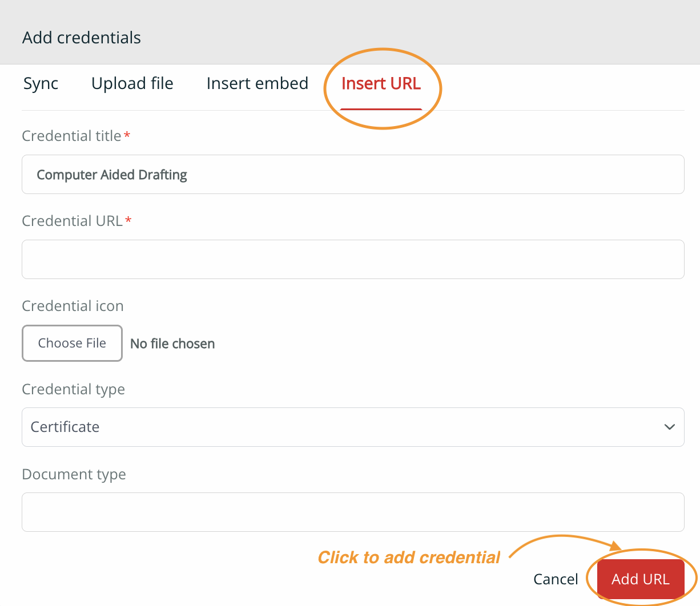Click the Document type label
The width and height of the screenshot is (700, 606).
pyautogui.click(x=74, y=474)
